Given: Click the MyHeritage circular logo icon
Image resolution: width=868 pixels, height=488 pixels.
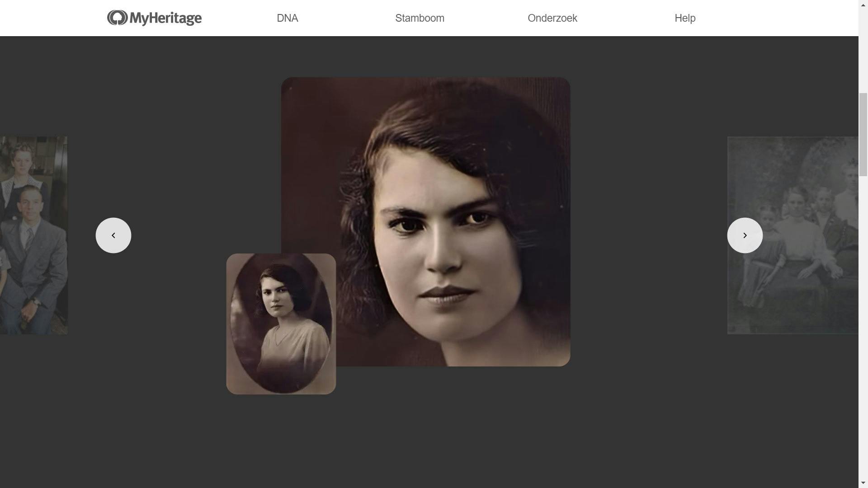Looking at the screenshot, I should click(x=117, y=18).
